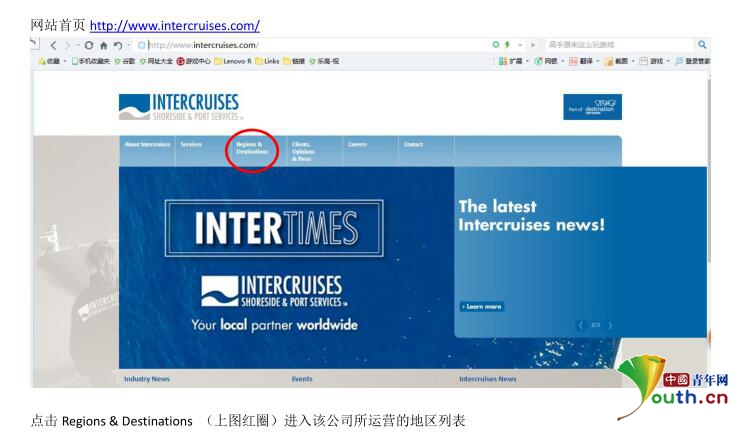This screenshot has height=435, width=753.
Task: Click the undo/restore closed page arrow
Action: tap(118, 45)
